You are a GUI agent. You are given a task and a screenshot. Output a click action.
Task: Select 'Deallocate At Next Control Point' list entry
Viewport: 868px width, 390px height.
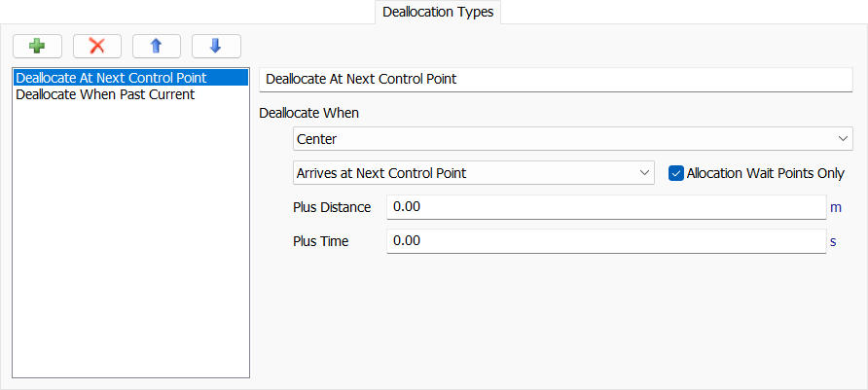[111, 77]
